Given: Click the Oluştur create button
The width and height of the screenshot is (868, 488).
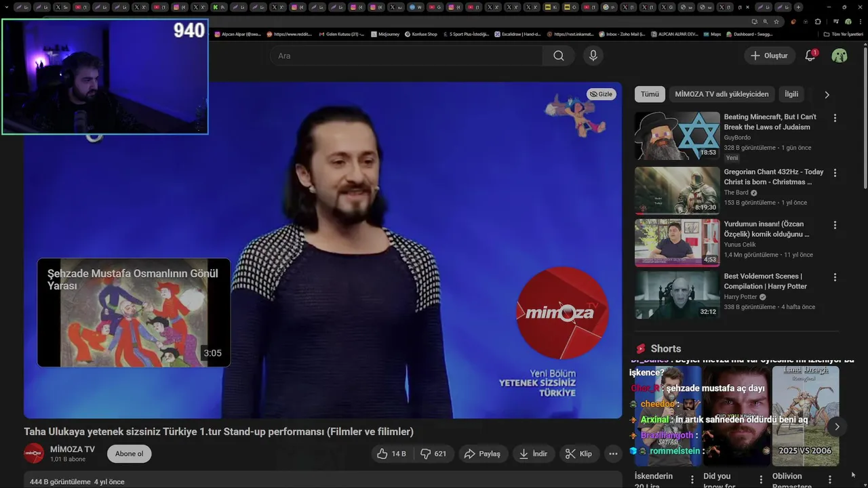Looking at the screenshot, I should tap(769, 56).
